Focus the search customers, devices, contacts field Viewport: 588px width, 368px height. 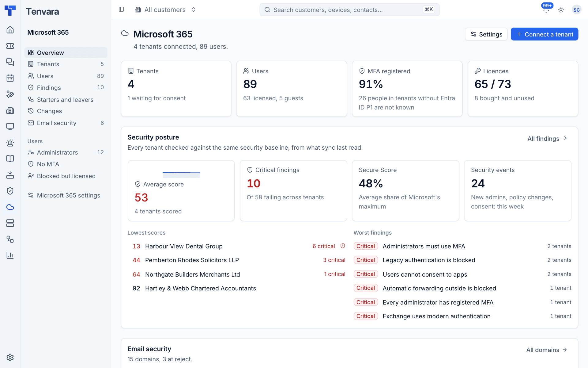click(x=349, y=10)
